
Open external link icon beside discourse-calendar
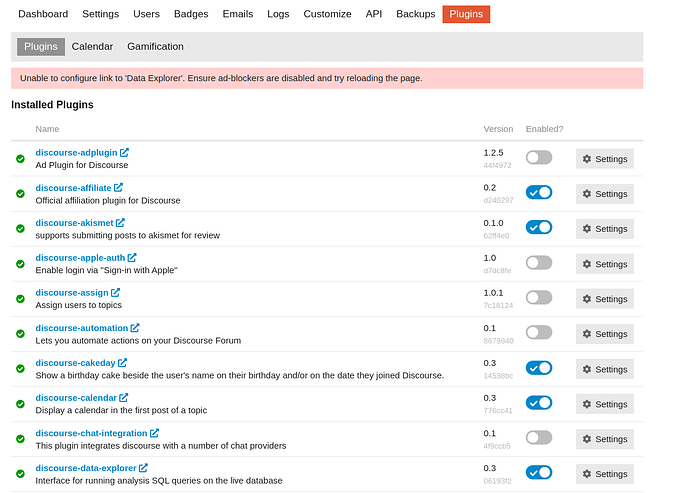(x=124, y=397)
